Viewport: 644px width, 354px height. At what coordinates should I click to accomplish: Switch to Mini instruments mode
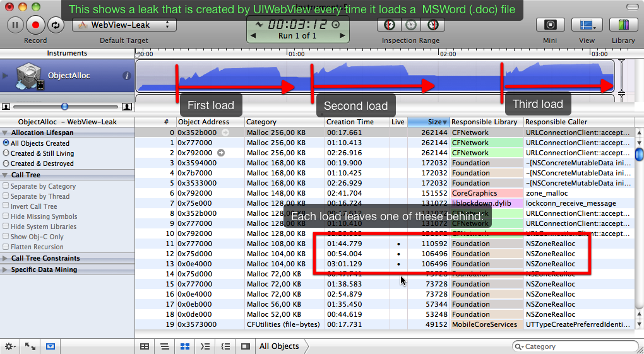coord(550,25)
